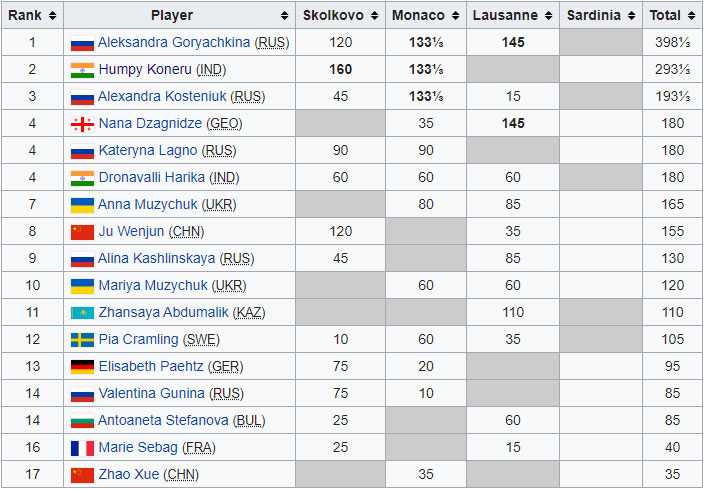
Task: Click the Georgian flag beside Nana Dzagnidze
Action: click(82, 124)
